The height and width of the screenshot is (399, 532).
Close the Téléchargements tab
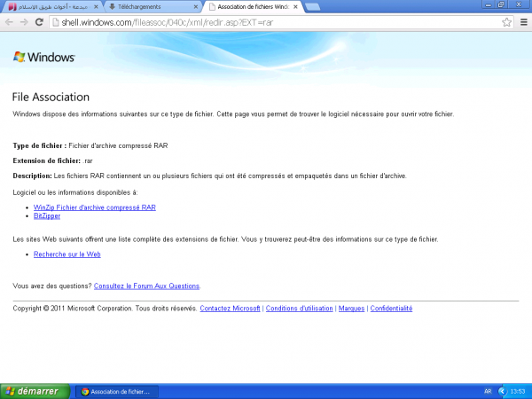[196, 7]
